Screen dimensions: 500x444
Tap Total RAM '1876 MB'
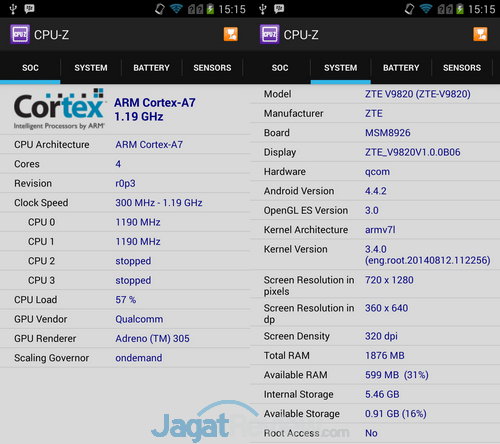point(385,355)
